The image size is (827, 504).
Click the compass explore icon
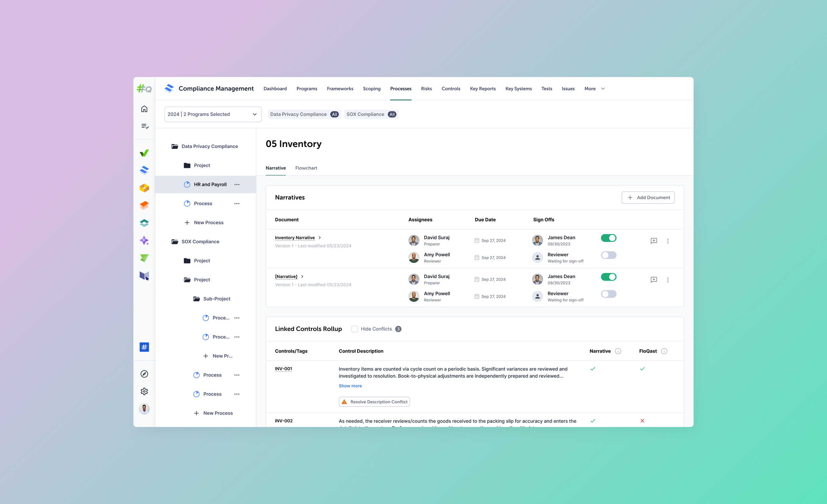point(144,374)
